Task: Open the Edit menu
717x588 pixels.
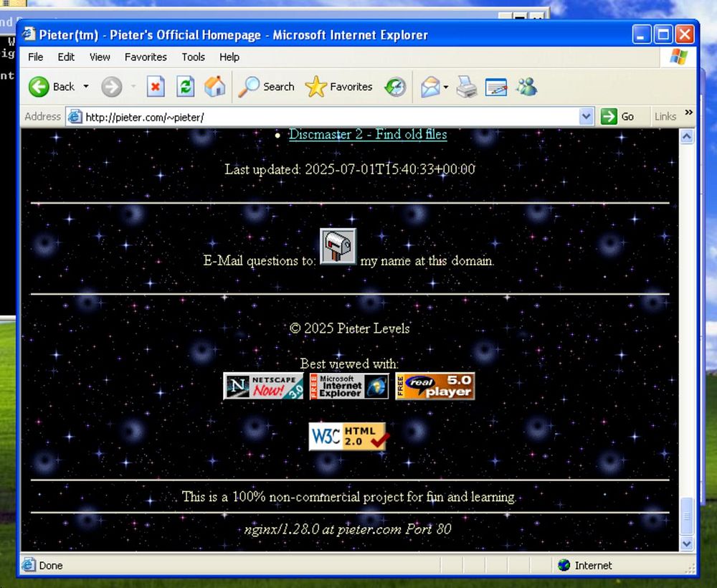Action: pos(66,57)
